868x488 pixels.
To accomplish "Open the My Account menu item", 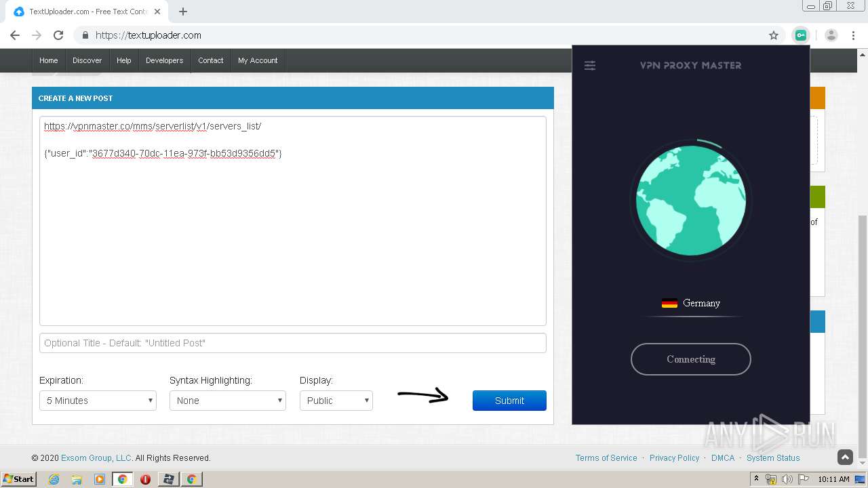I will 258,60.
